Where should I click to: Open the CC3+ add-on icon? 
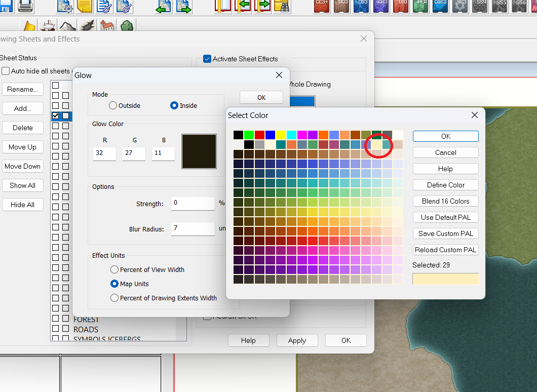[x=322, y=6]
